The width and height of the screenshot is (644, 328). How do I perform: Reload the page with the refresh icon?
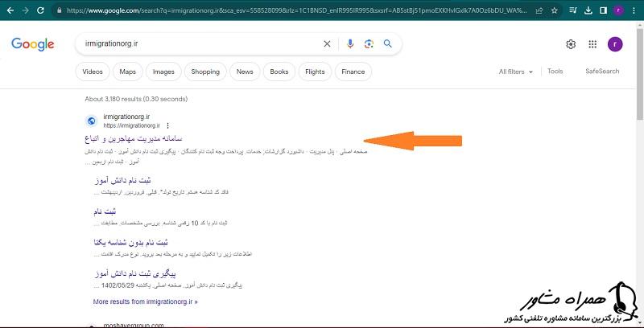tap(40, 10)
